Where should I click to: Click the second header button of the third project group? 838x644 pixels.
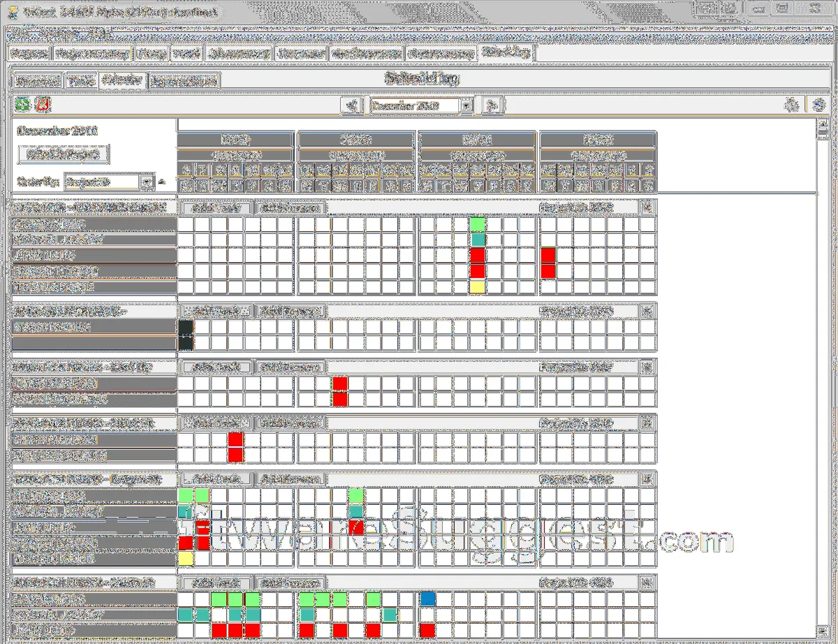pyautogui.click(x=290, y=367)
